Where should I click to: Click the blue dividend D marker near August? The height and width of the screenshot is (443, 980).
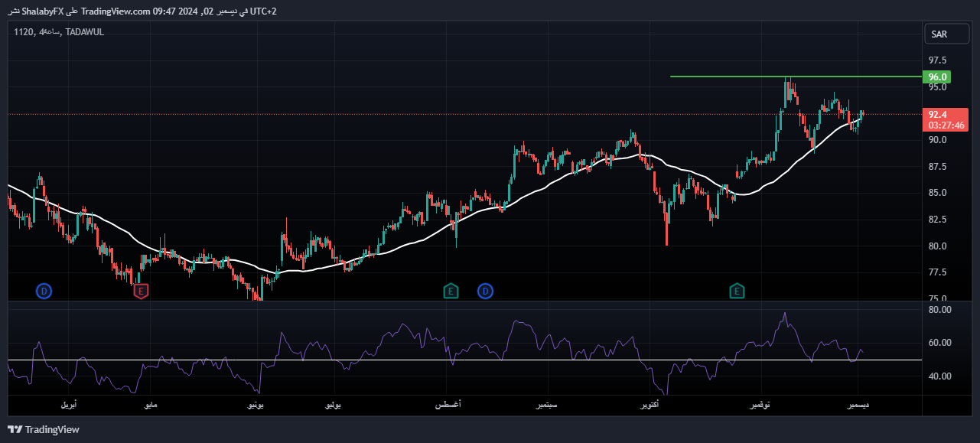pos(485,291)
